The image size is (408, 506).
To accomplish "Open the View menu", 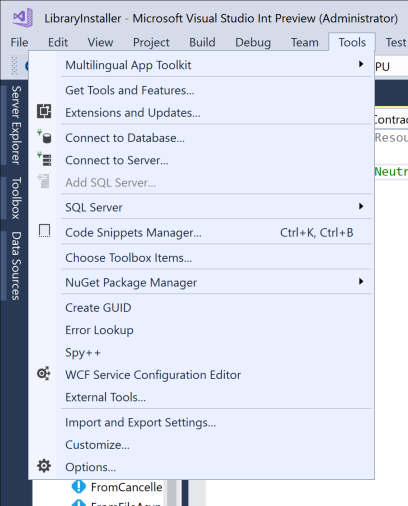I will coord(100,42).
